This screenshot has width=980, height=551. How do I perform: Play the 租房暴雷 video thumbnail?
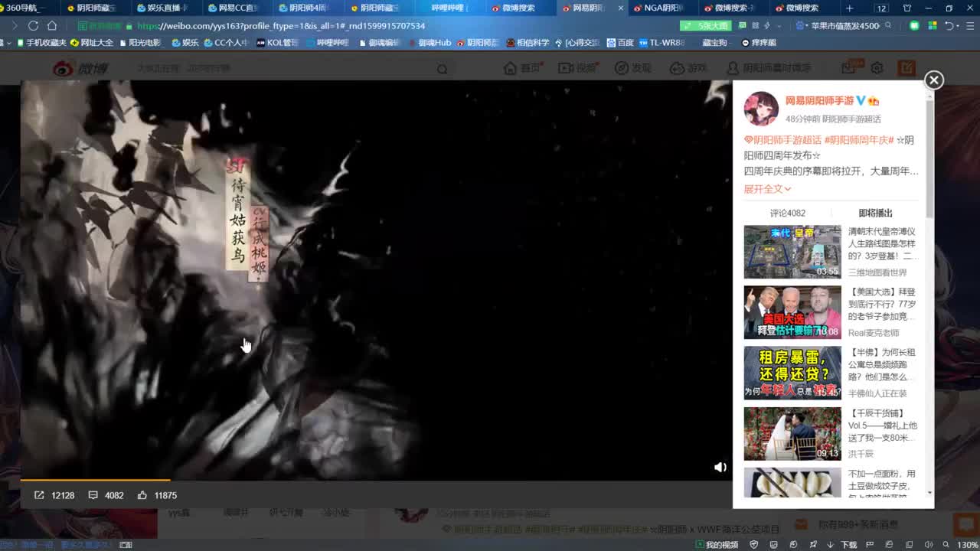coord(792,373)
